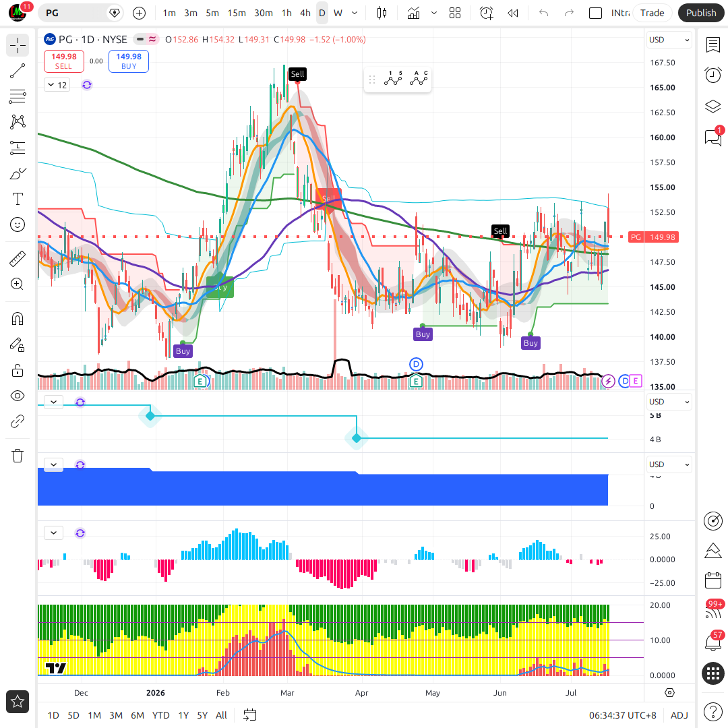Select the 1h timeframe
The height and width of the screenshot is (728, 728).
click(x=286, y=13)
